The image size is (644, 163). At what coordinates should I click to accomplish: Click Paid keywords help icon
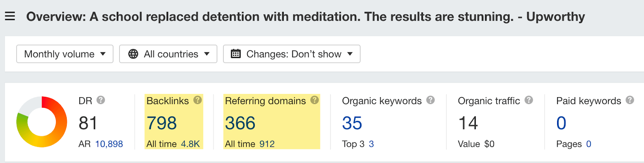(x=630, y=100)
